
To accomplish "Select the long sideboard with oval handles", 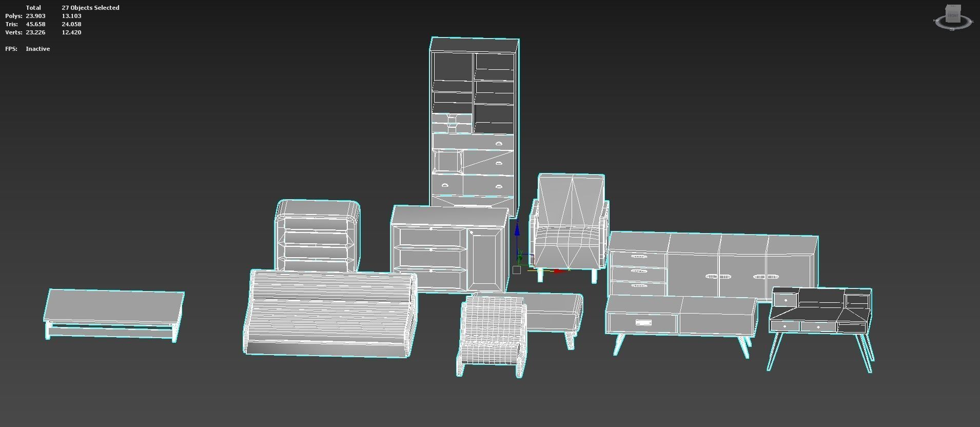I will 712,266.
